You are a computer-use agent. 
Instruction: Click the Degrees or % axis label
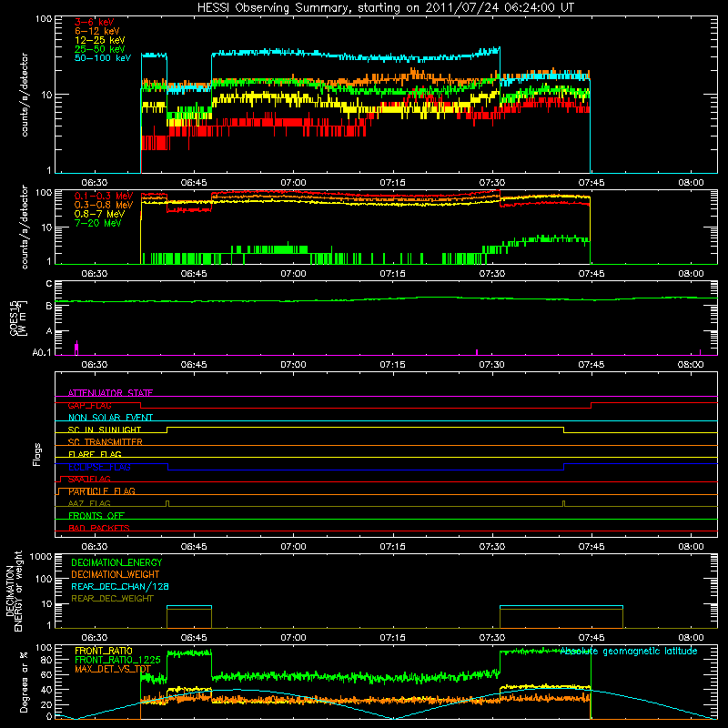click(24, 682)
